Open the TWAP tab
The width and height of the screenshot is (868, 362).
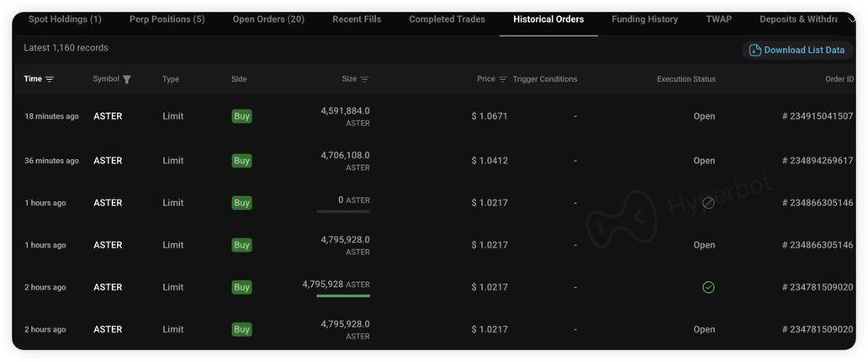[718, 19]
